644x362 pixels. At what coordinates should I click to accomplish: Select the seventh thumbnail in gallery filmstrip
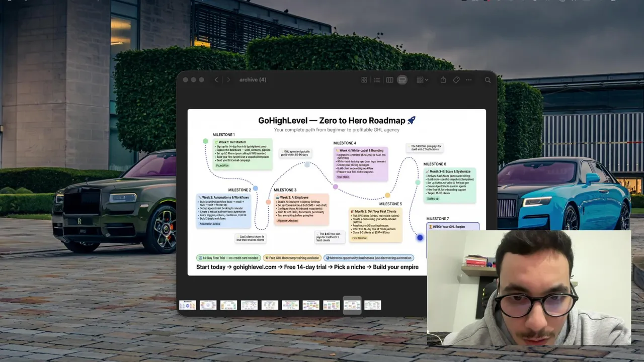(311, 305)
